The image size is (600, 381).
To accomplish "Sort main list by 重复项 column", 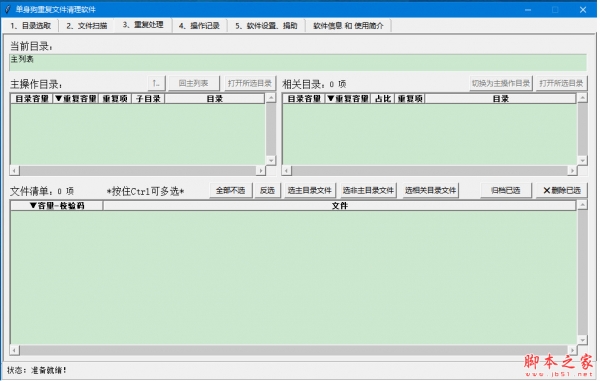I will [115, 99].
